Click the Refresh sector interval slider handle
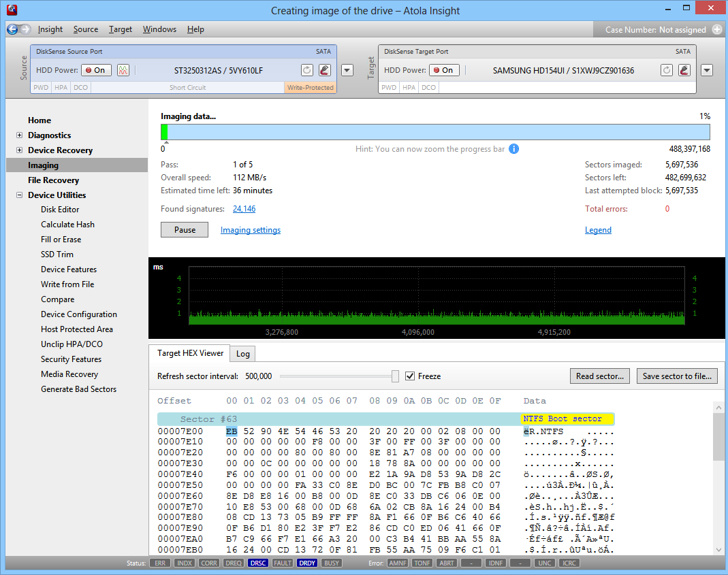This screenshot has height=575, width=728. pos(395,376)
